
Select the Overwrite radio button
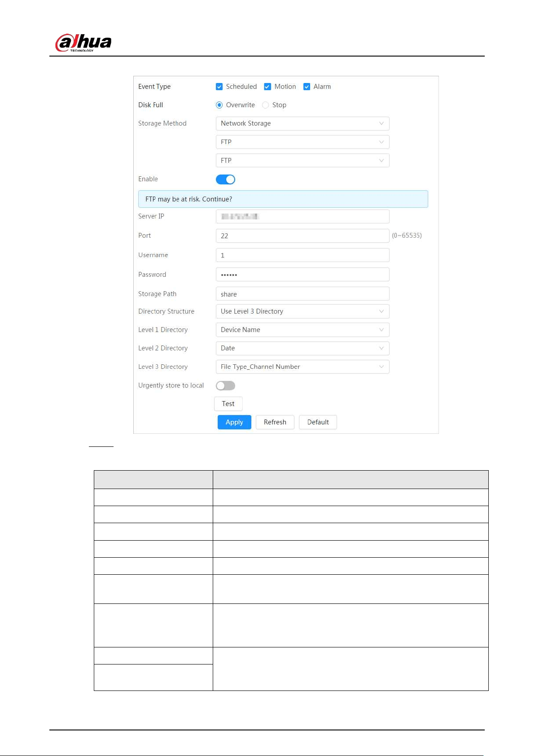(219, 105)
